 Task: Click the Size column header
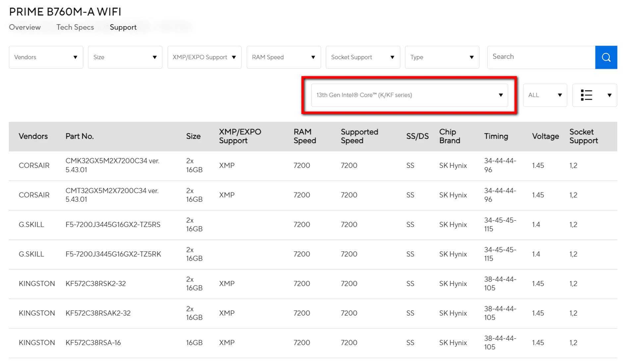[193, 136]
